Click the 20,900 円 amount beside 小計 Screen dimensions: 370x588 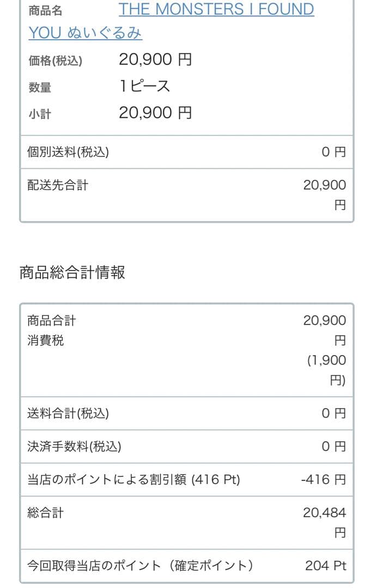tap(155, 113)
